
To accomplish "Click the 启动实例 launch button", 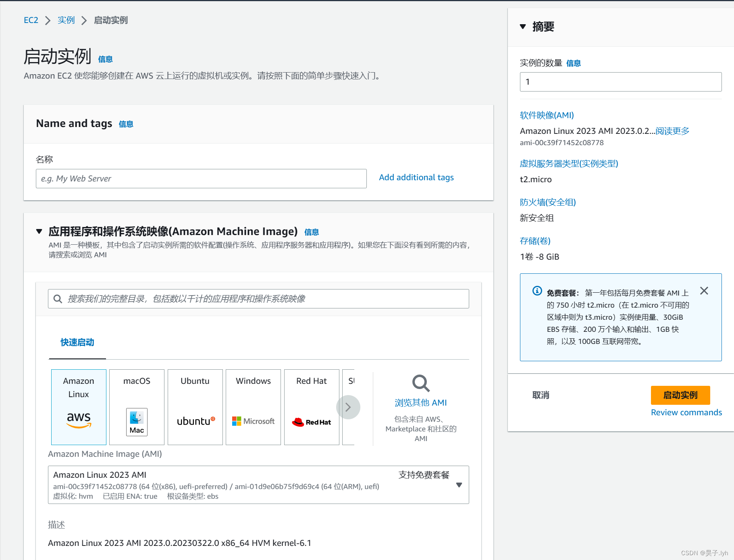I will tap(680, 395).
